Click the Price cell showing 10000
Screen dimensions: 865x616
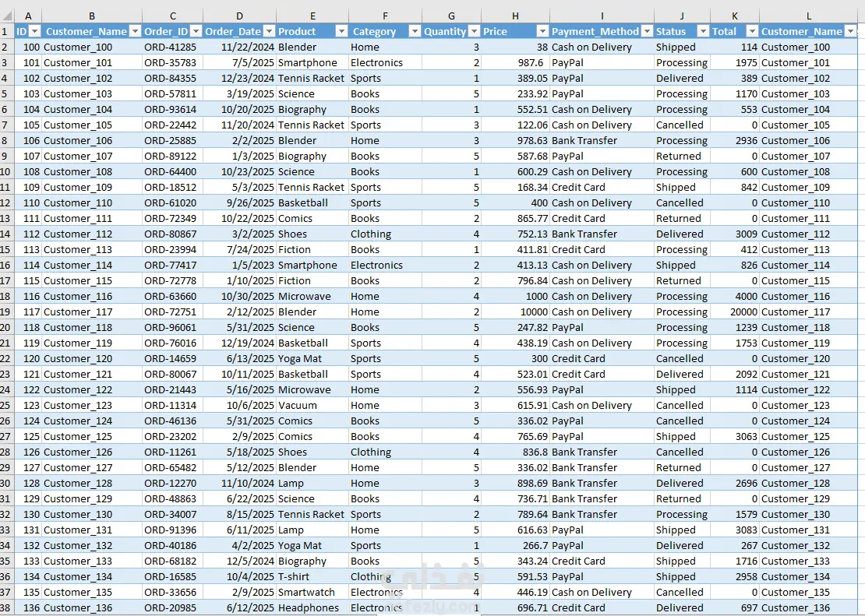pyautogui.click(x=515, y=312)
